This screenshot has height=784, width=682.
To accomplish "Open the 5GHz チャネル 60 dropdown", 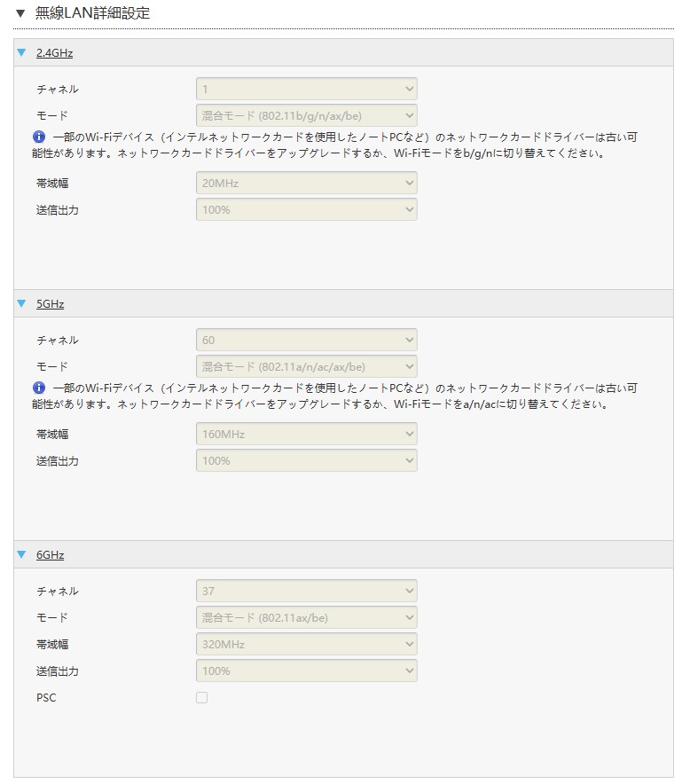I will (x=306, y=340).
